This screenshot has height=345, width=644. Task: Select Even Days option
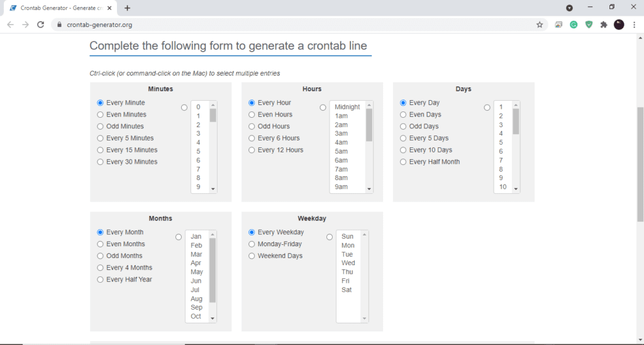(x=403, y=115)
